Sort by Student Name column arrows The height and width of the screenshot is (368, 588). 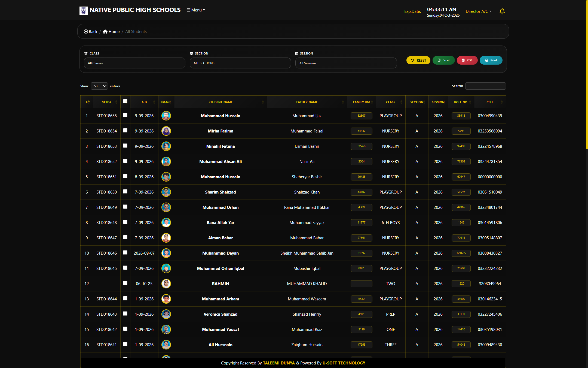coord(263,102)
